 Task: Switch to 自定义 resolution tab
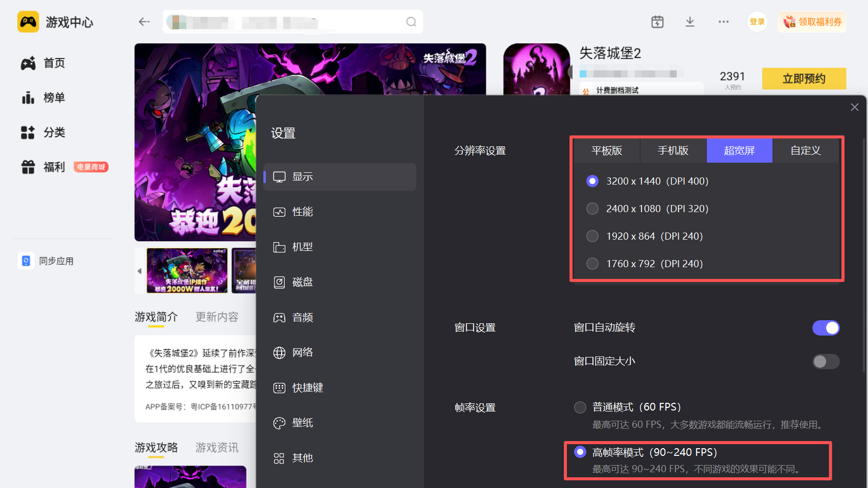point(806,151)
